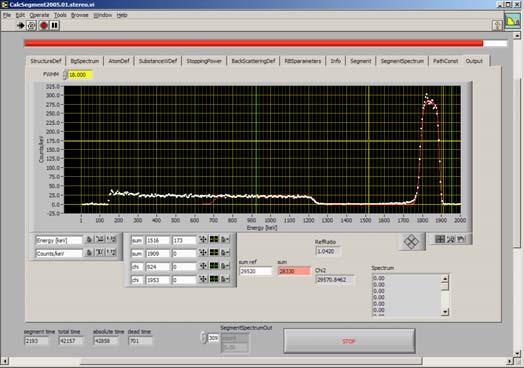The image size is (524, 368).
Task: Toggle cursor lock in the 1909 row
Action: click(x=225, y=253)
